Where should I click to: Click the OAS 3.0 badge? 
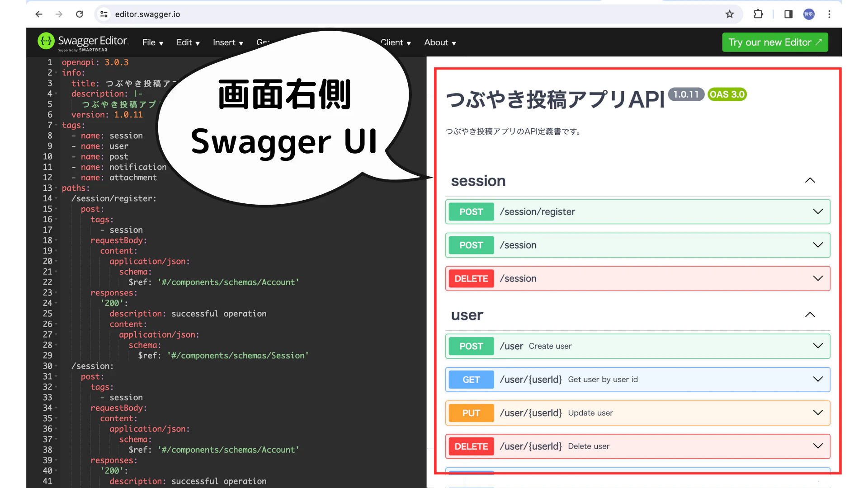(727, 94)
